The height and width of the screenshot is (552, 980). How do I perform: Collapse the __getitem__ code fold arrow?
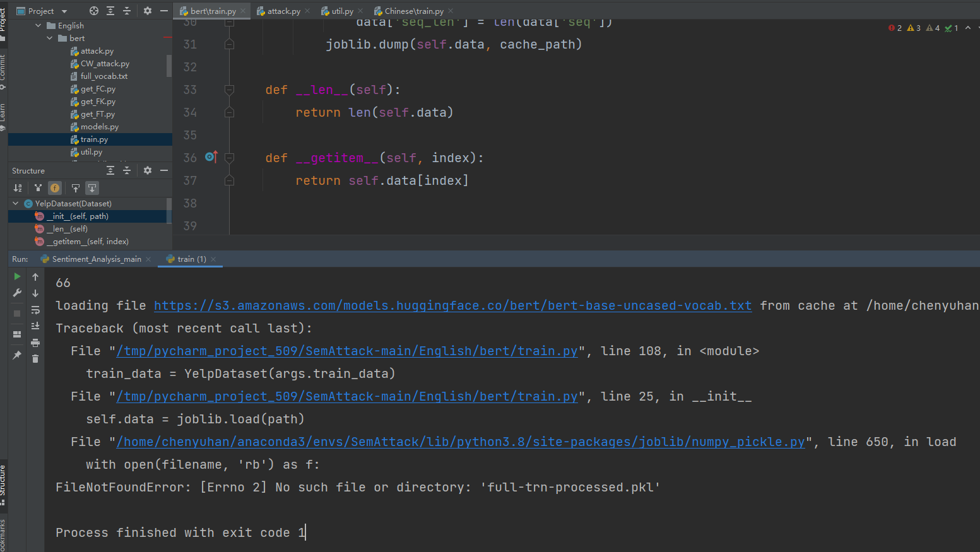[229, 158]
